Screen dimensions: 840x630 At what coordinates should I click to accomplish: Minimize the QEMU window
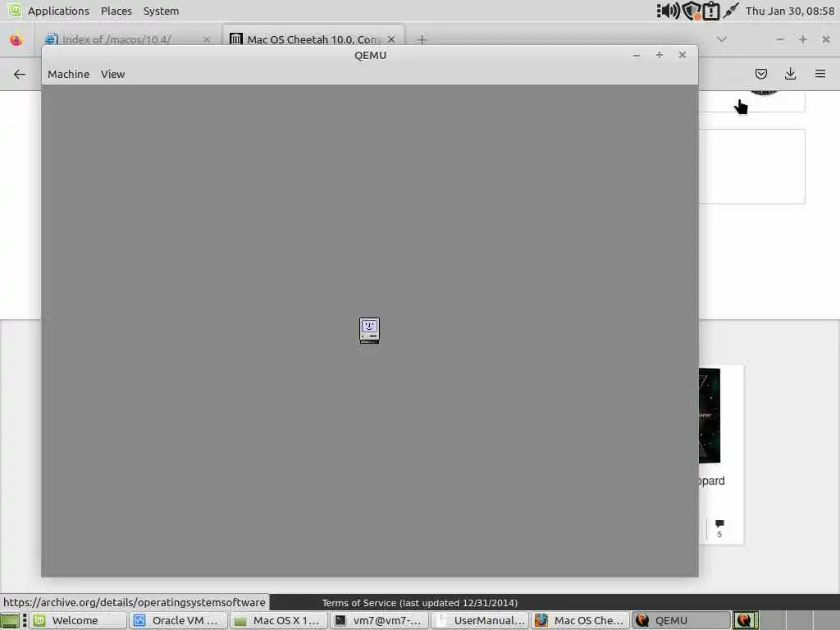coord(637,55)
